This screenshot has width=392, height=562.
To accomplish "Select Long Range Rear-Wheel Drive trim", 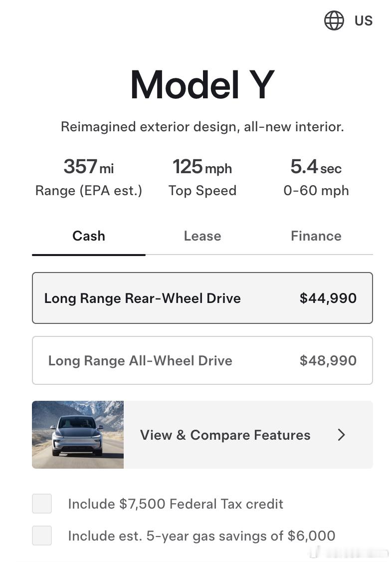I will (202, 298).
